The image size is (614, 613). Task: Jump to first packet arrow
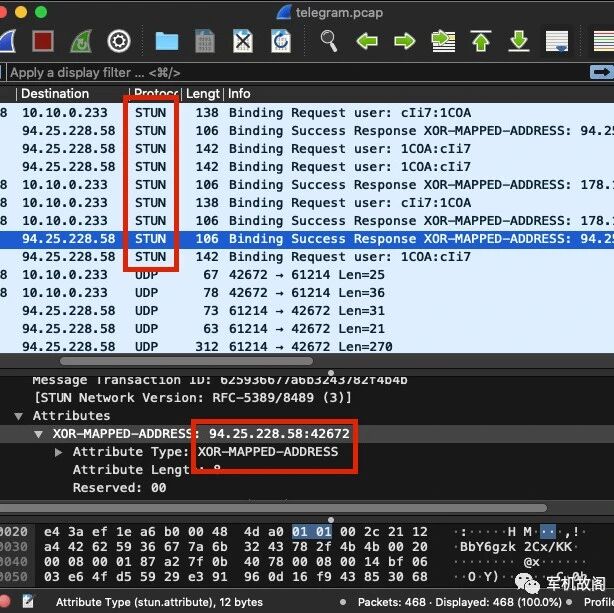(x=481, y=41)
